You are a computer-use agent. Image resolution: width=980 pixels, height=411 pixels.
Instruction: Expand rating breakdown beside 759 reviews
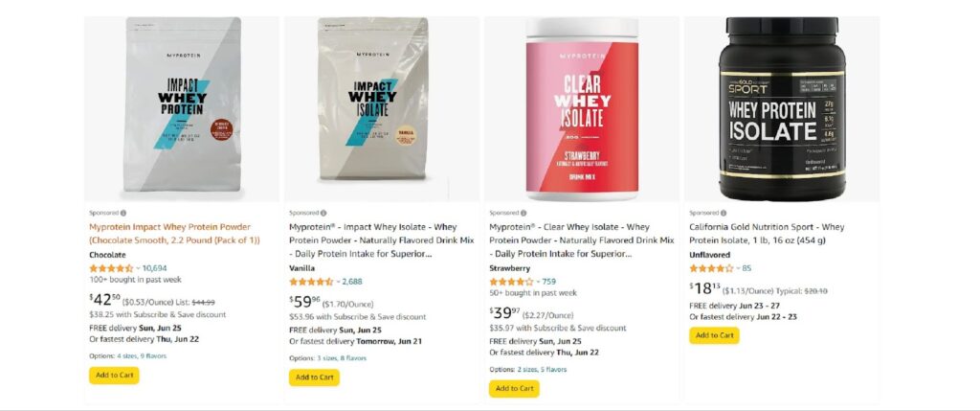pyautogui.click(x=538, y=282)
